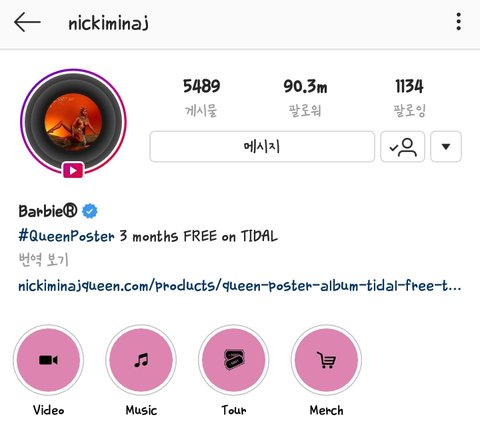Screen dimensions: 480x435
Task: Open the nickiminajqueen.com product link
Action: click(x=240, y=286)
